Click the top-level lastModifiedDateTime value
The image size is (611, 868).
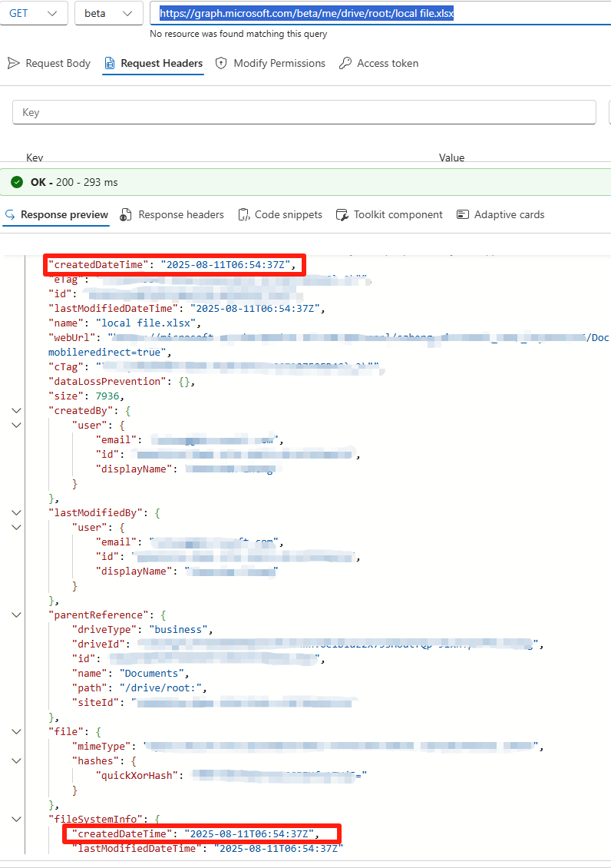[x=255, y=308]
